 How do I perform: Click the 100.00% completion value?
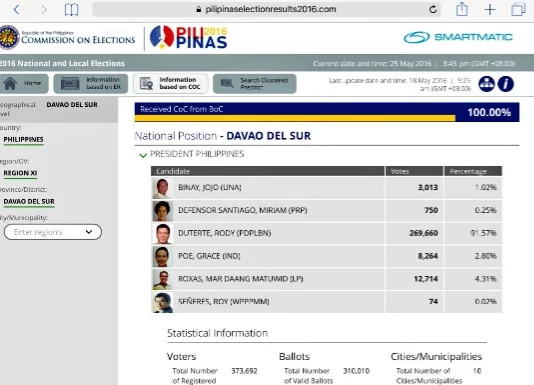coord(489,112)
